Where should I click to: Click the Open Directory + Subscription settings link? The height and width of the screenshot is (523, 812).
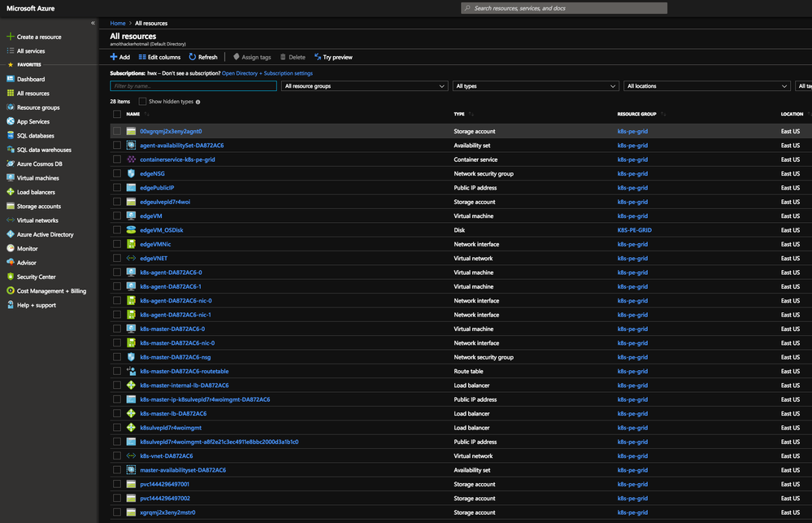(x=267, y=73)
